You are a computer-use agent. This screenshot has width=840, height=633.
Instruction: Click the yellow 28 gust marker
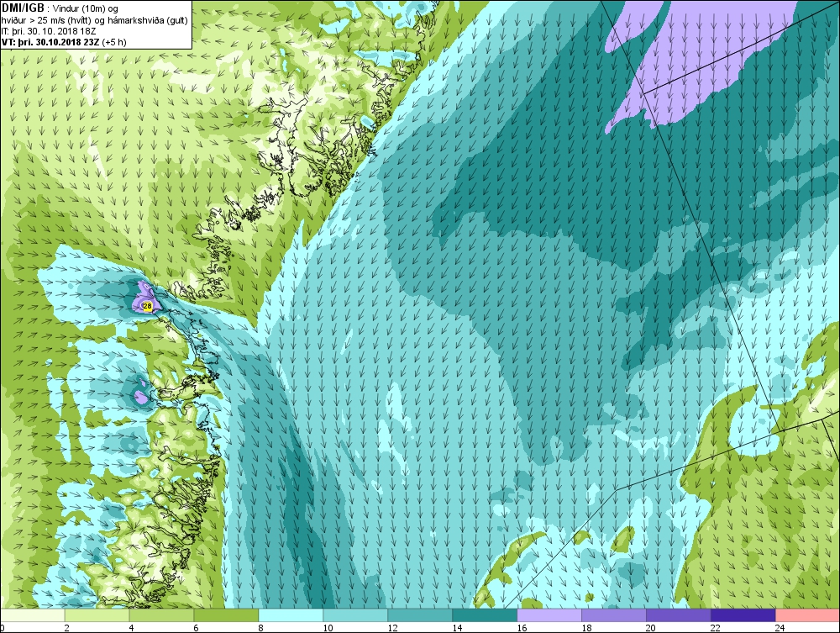(x=147, y=305)
